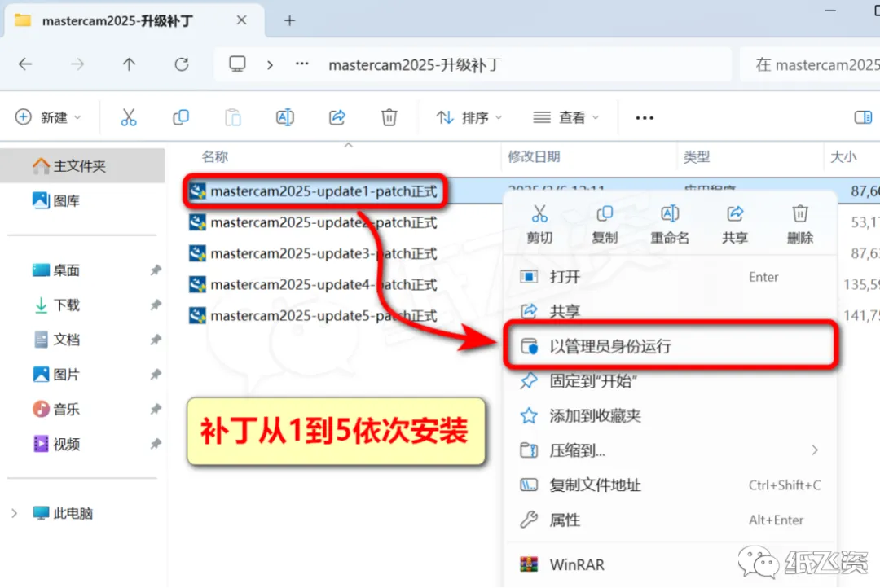Unpin 音乐 using its pin icon
The width and height of the screenshot is (880, 588).
point(156,409)
